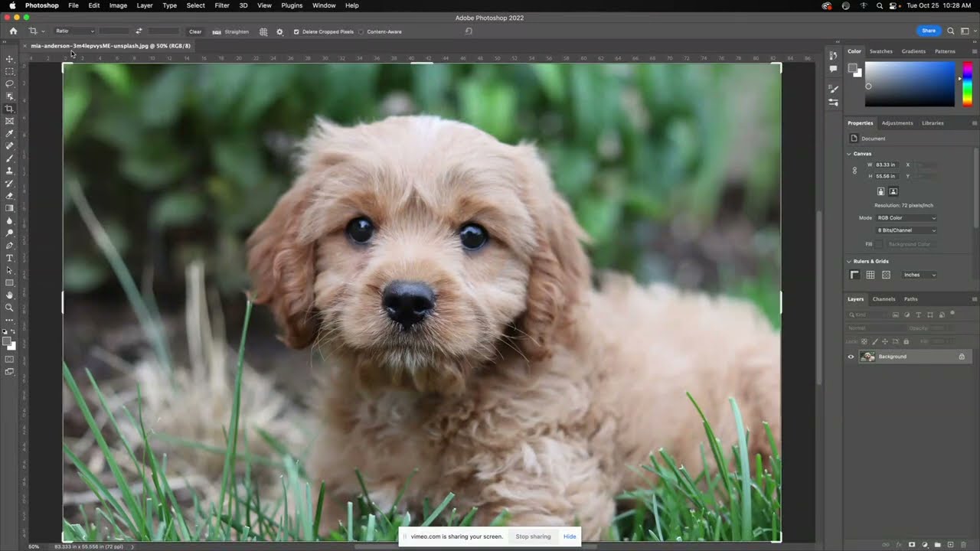Open the Ratio preset dropdown
Viewport: 980px width, 551px height.
point(74,31)
